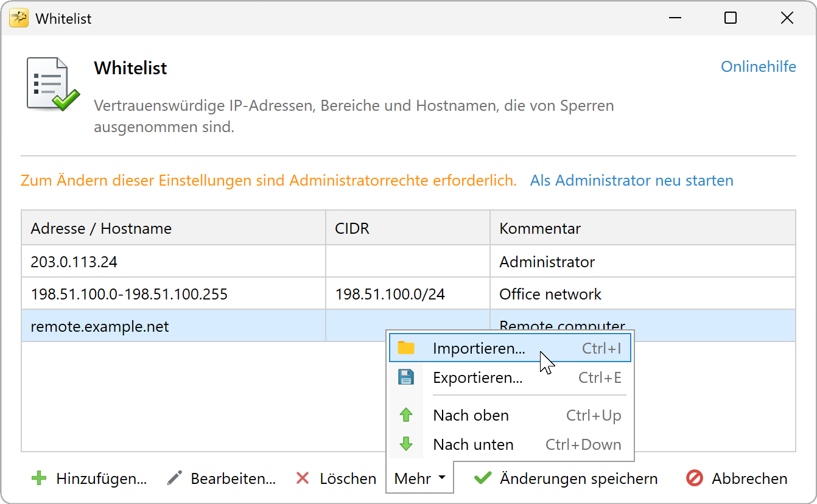Click the Hinzufügen... button label

[102, 479]
